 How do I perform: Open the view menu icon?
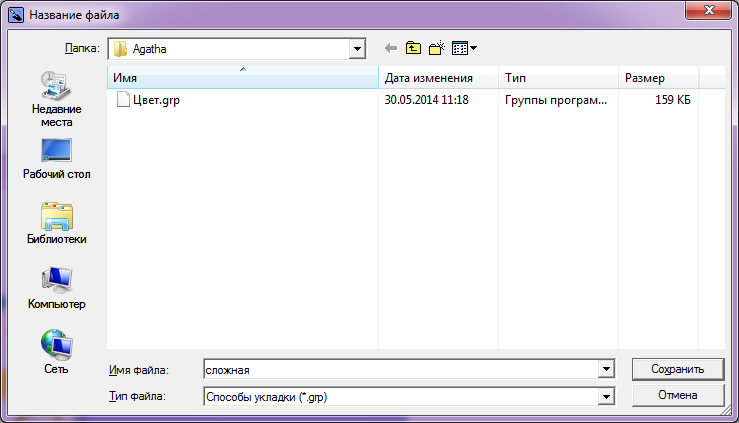pyautogui.click(x=464, y=48)
